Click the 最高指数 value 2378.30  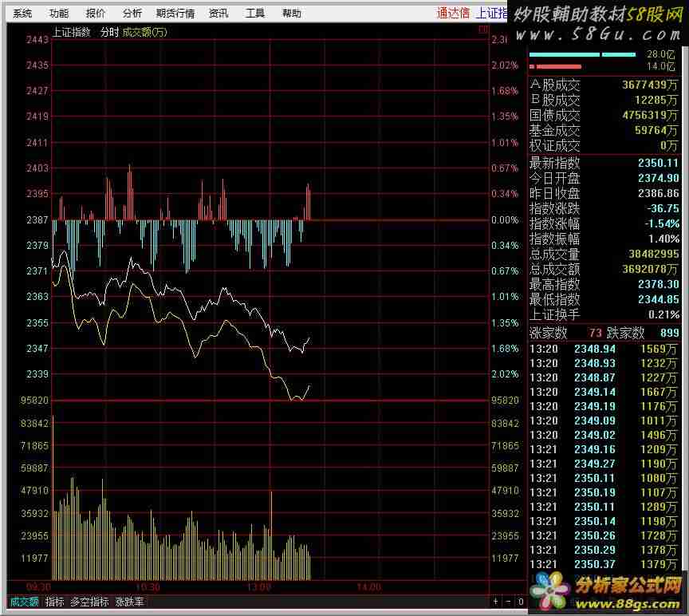[658, 285]
